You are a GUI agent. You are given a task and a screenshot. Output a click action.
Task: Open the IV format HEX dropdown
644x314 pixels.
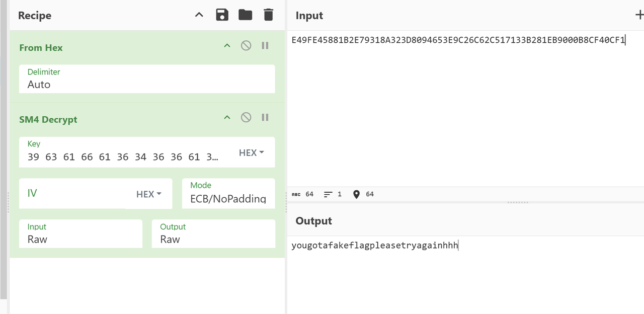tap(148, 194)
